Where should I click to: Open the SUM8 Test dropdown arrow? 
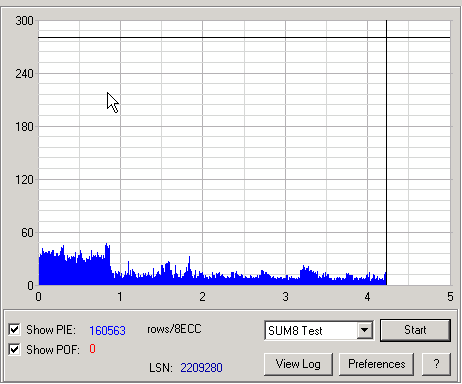coord(365,330)
